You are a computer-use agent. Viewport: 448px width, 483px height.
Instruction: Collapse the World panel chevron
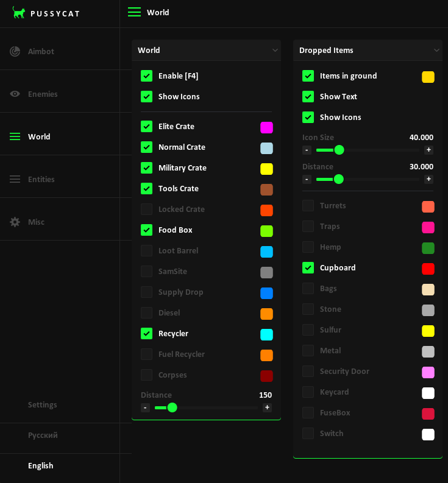(x=275, y=51)
